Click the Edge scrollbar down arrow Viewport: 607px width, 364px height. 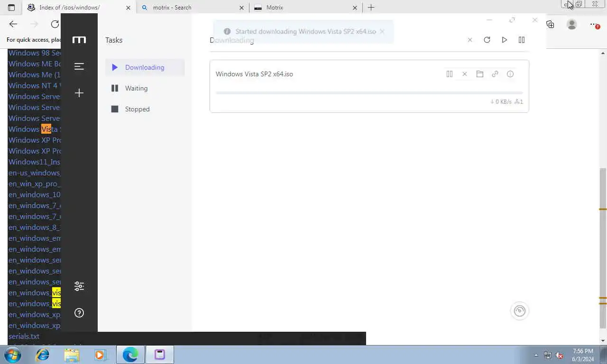click(603, 340)
